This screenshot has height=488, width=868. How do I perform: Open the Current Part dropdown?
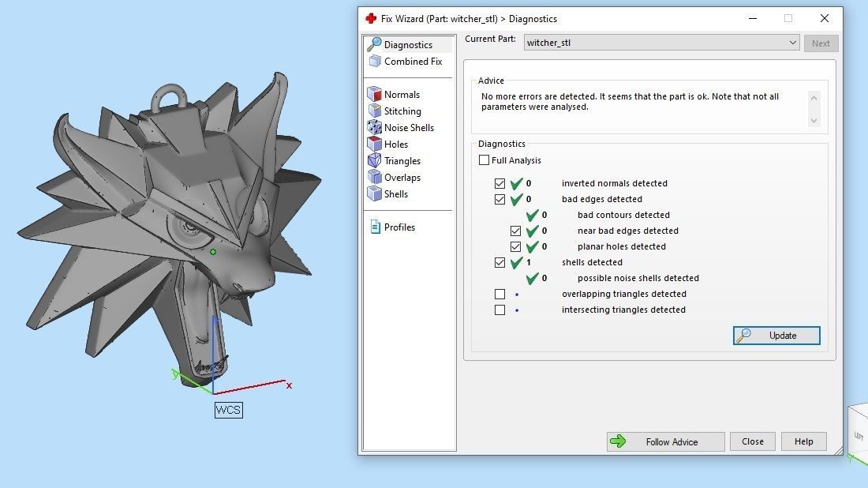661,43
